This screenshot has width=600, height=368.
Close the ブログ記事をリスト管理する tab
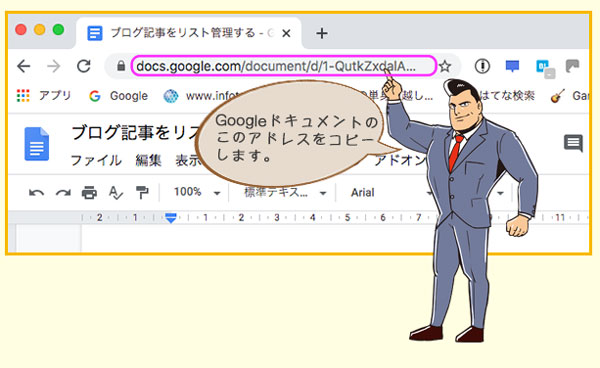point(286,34)
